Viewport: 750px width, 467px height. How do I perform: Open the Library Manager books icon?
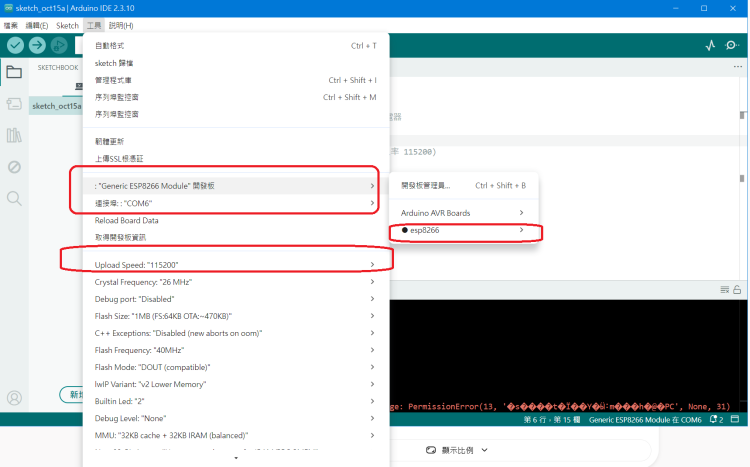point(14,135)
